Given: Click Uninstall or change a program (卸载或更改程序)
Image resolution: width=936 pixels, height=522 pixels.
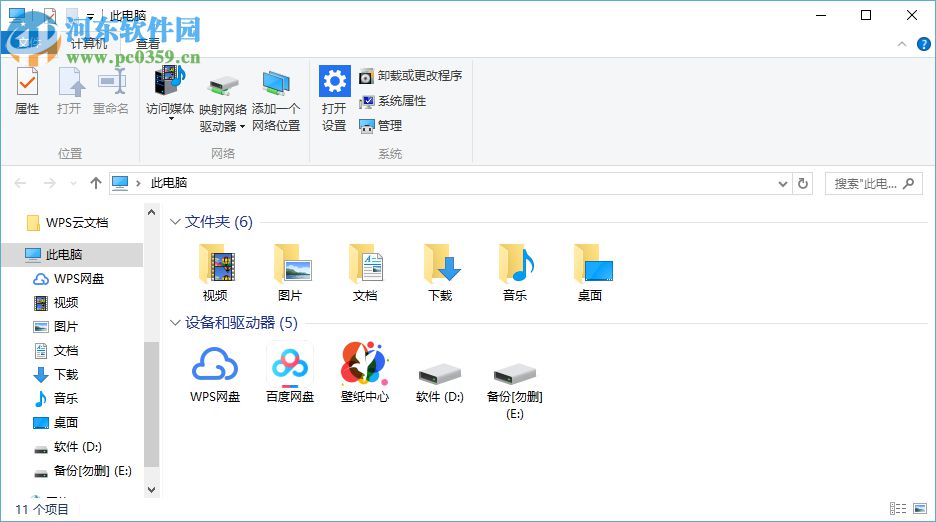Looking at the screenshot, I should click(411, 76).
